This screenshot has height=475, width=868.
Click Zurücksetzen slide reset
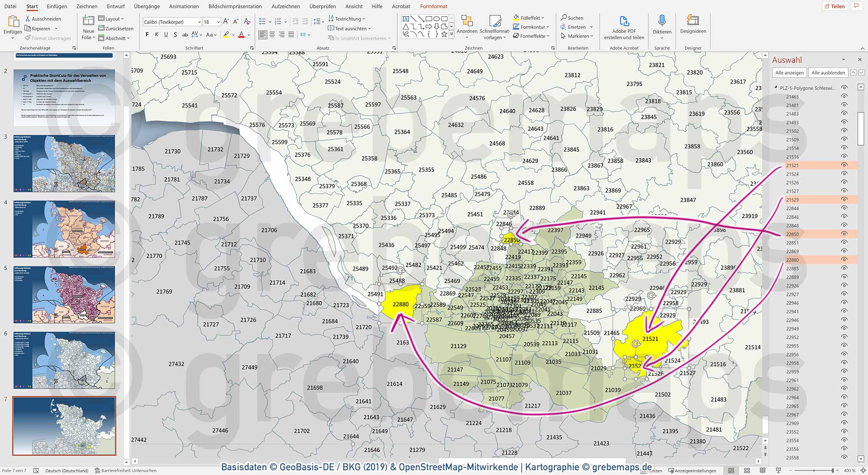[x=116, y=28]
